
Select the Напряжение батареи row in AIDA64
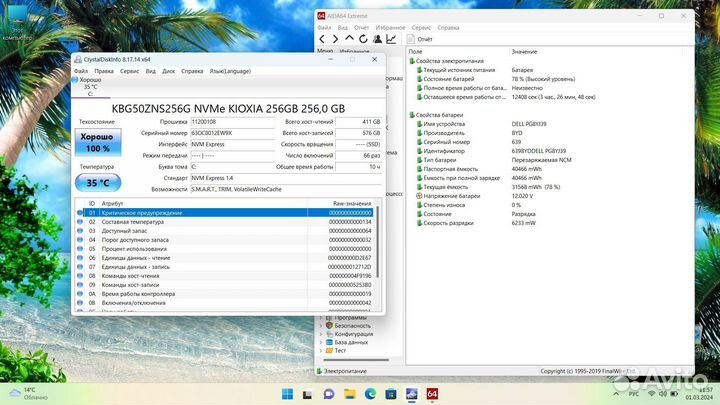[549, 196]
